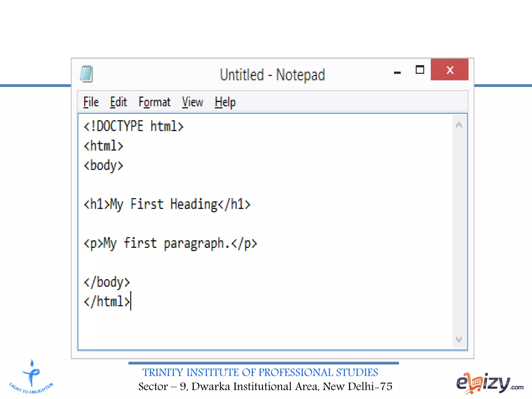Maximize the Notepad window

(420, 70)
